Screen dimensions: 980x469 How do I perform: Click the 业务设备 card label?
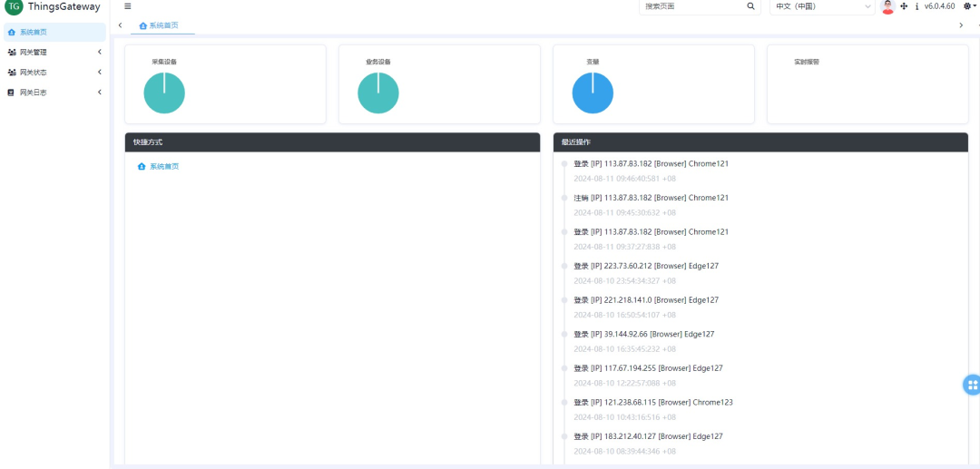pos(378,63)
